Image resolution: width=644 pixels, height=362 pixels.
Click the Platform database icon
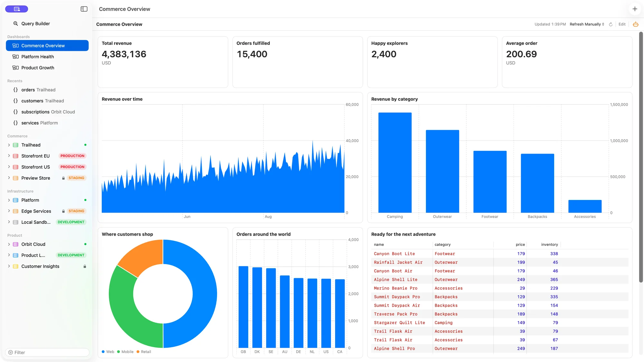tap(15, 200)
